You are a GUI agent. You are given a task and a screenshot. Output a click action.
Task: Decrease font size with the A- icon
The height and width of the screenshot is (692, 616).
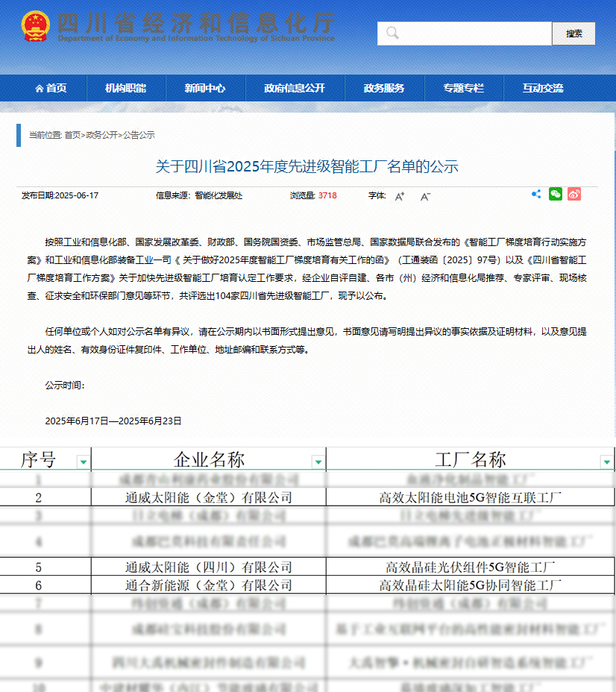[426, 196]
